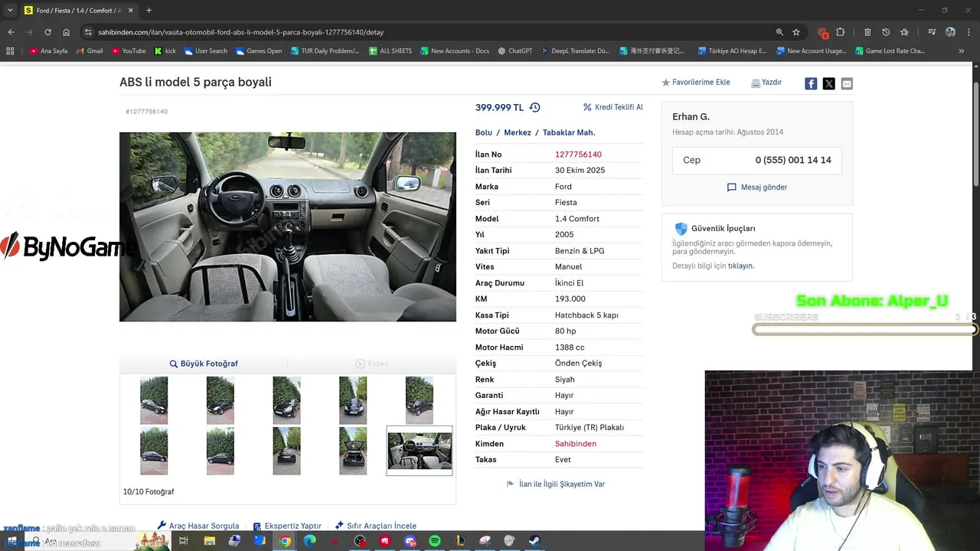Open new browser tab
This screenshot has height=551, width=980.
point(149,11)
